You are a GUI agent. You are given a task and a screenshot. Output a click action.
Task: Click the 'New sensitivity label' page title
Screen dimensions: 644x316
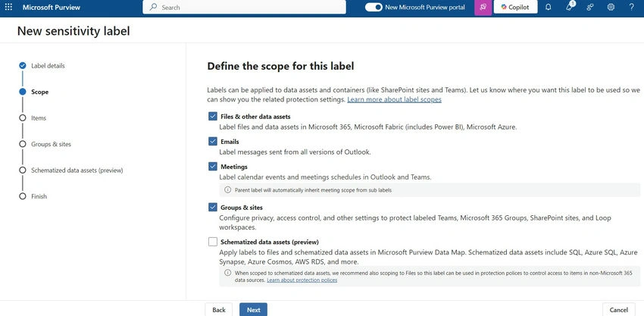[x=73, y=31]
